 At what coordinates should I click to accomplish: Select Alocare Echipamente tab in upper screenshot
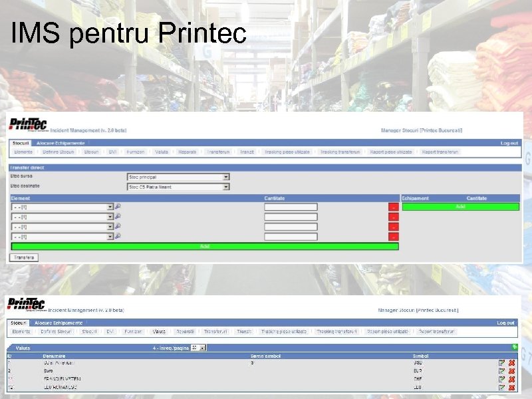pyautogui.click(x=61, y=143)
